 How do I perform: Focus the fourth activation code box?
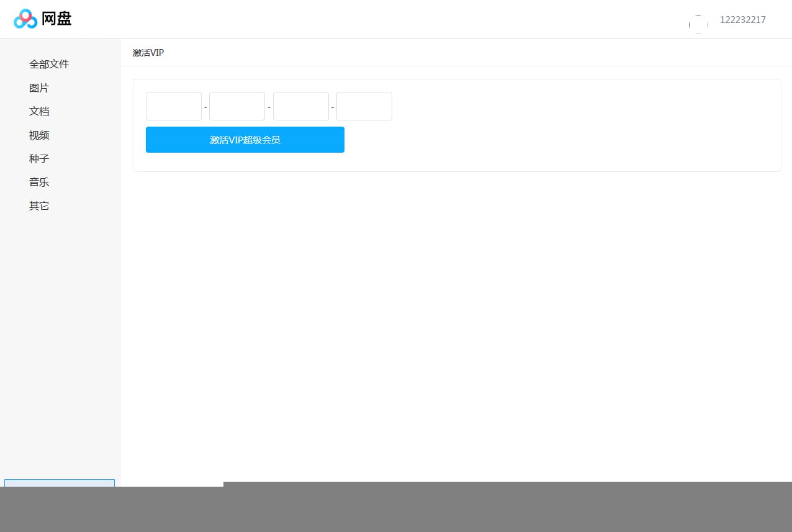pos(364,106)
